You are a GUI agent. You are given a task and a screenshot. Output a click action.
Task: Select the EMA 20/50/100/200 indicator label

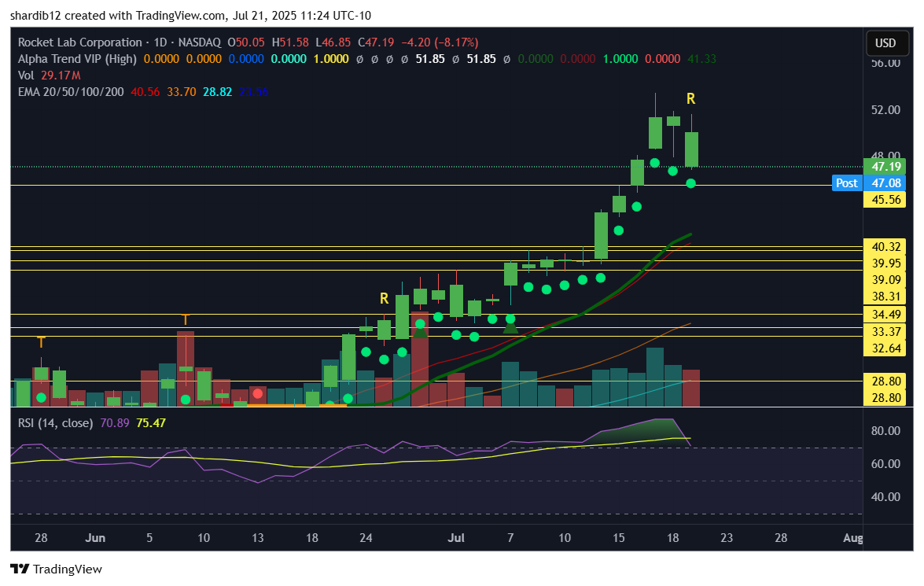pyautogui.click(x=71, y=92)
